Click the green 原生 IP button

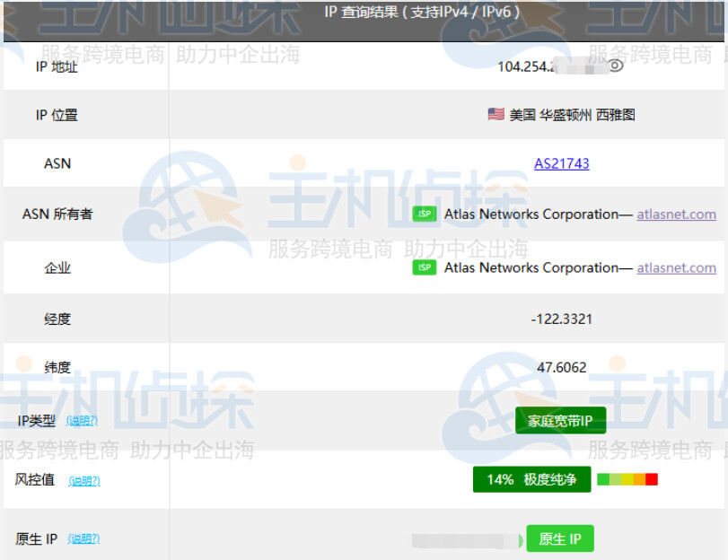560,538
